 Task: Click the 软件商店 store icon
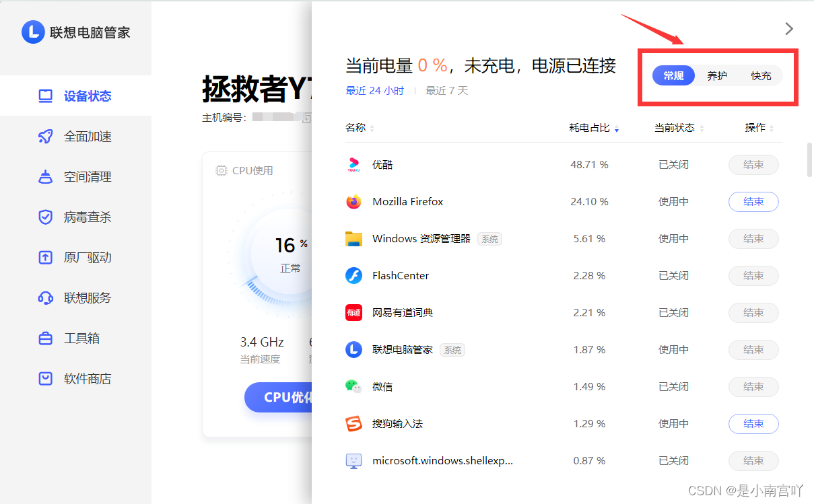pyautogui.click(x=45, y=379)
